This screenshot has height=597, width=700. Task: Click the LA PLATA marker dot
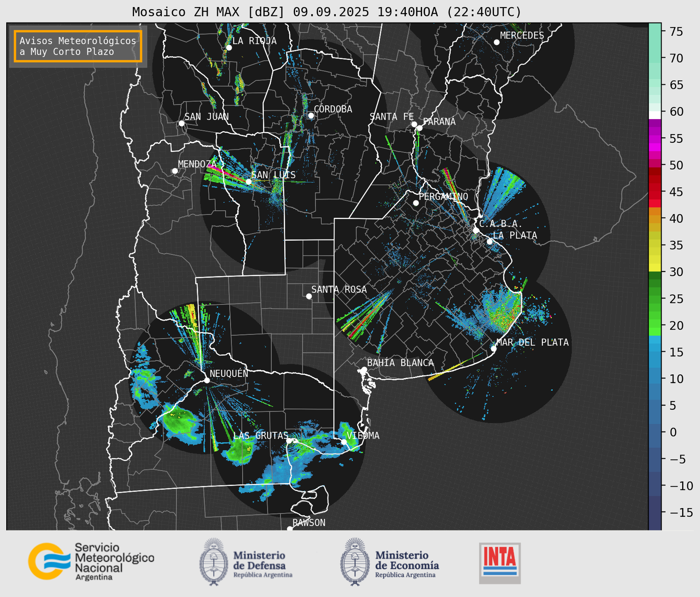(490, 242)
